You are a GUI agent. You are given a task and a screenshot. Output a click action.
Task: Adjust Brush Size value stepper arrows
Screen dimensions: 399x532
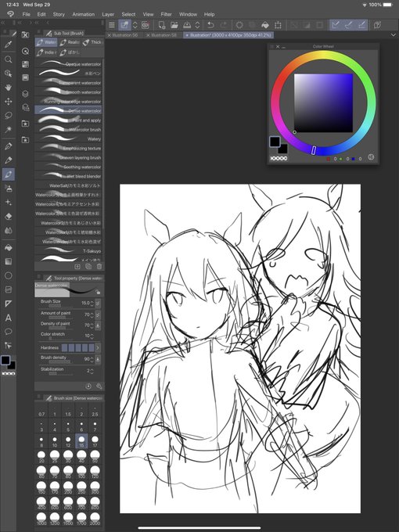tap(92, 303)
